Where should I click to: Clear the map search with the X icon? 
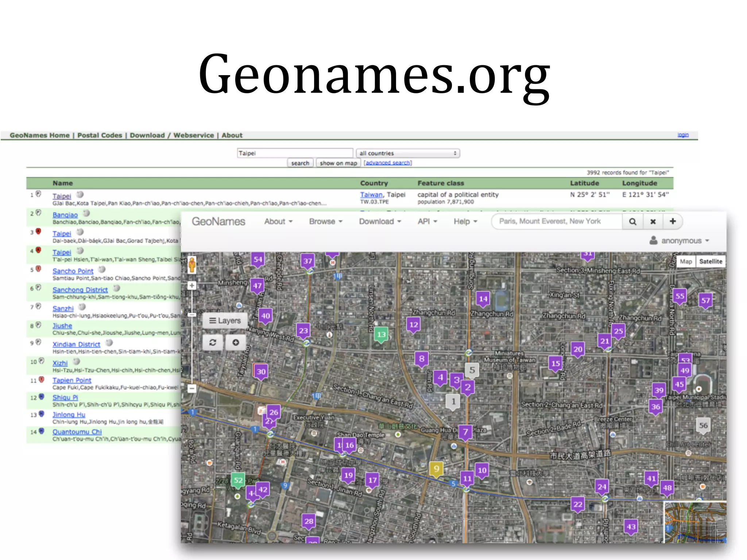[653, 222]
